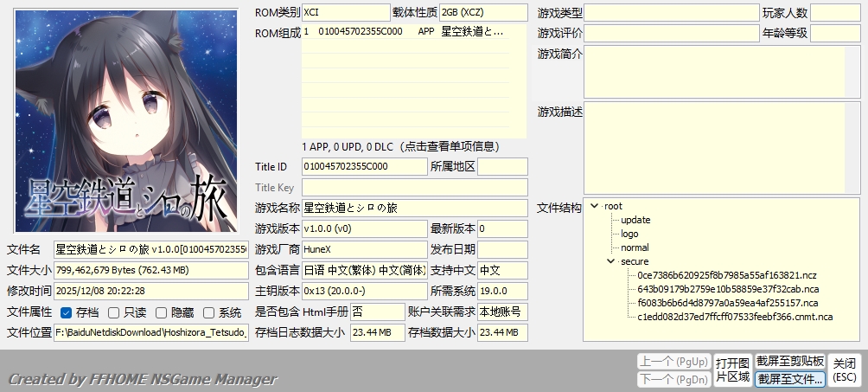The width and height of the screenshot is (868, 392).
Task: Toggle the 存档 archive checkbox
Action: click(x=67, y=312)
